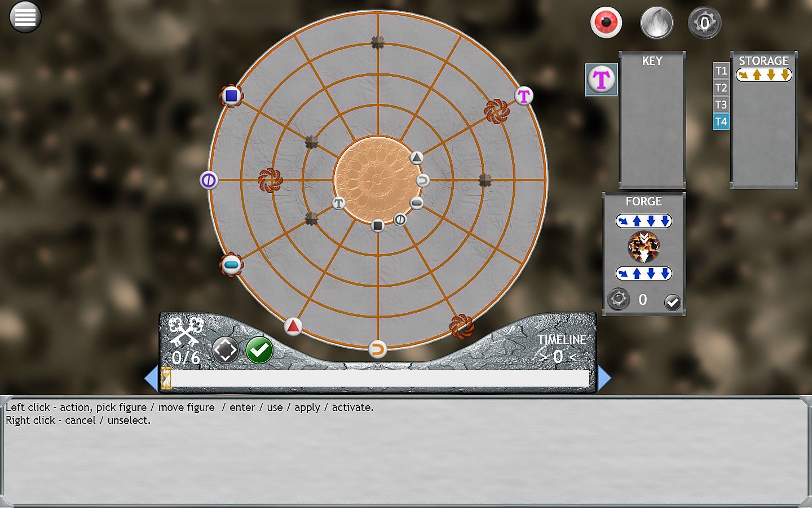Open the hamburger main menu
This screenshot has width=812, height=508.
[x=25, y=17]
